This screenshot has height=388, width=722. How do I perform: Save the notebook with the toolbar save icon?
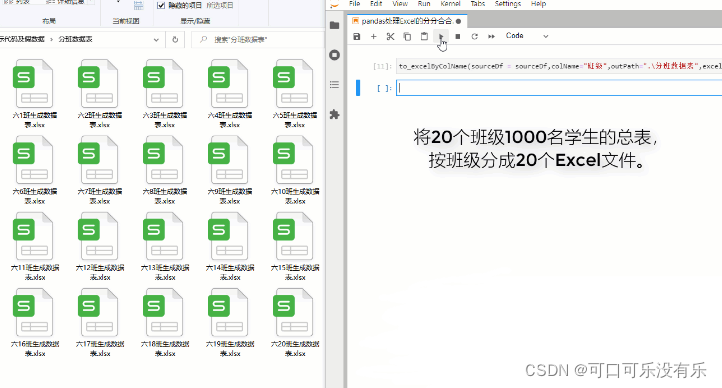[x=356, y=36]
